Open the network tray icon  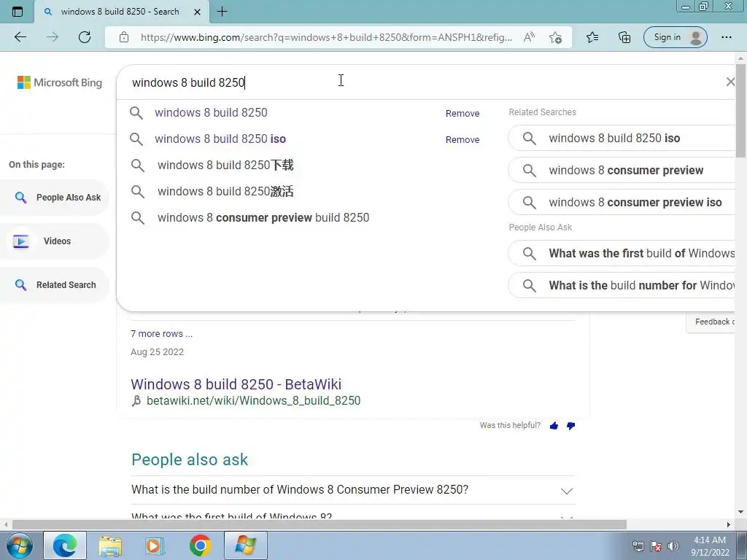pos(638,546)
